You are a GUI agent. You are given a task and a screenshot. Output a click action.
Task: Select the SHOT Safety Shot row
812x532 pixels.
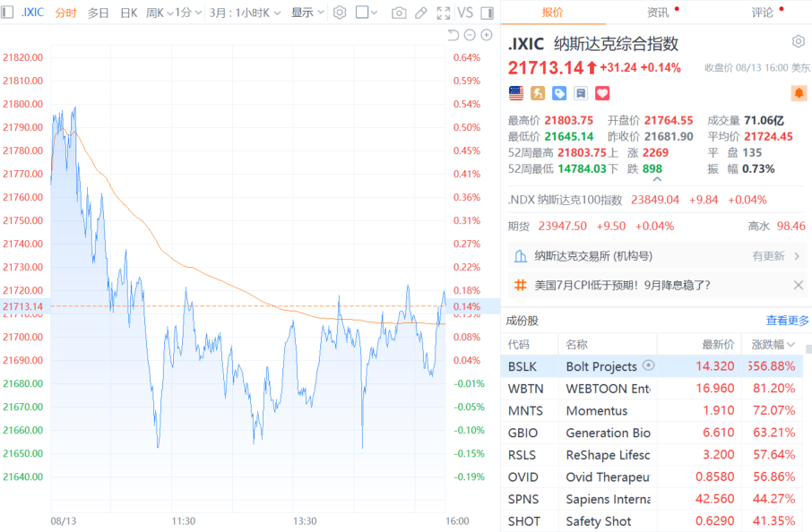(x=652, y=520)
